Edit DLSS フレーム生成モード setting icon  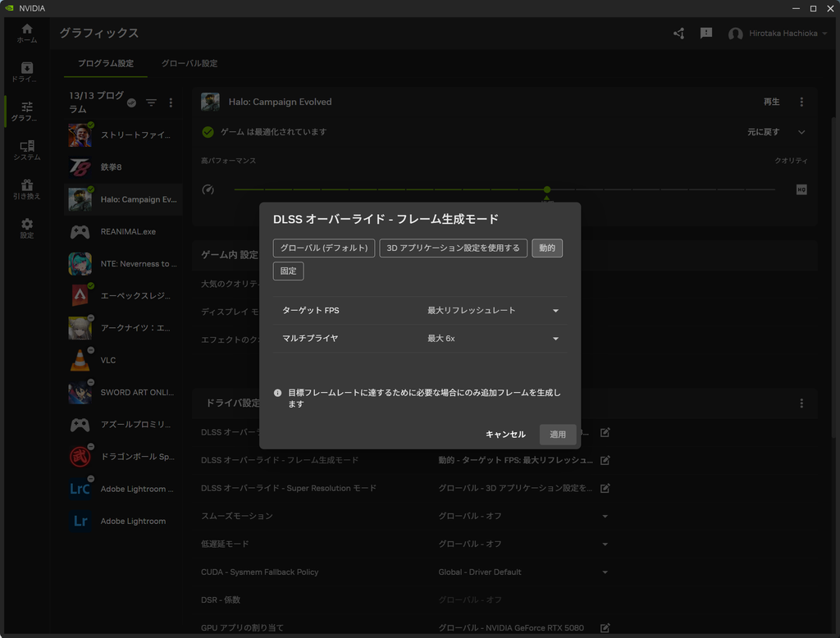(605, 460)
